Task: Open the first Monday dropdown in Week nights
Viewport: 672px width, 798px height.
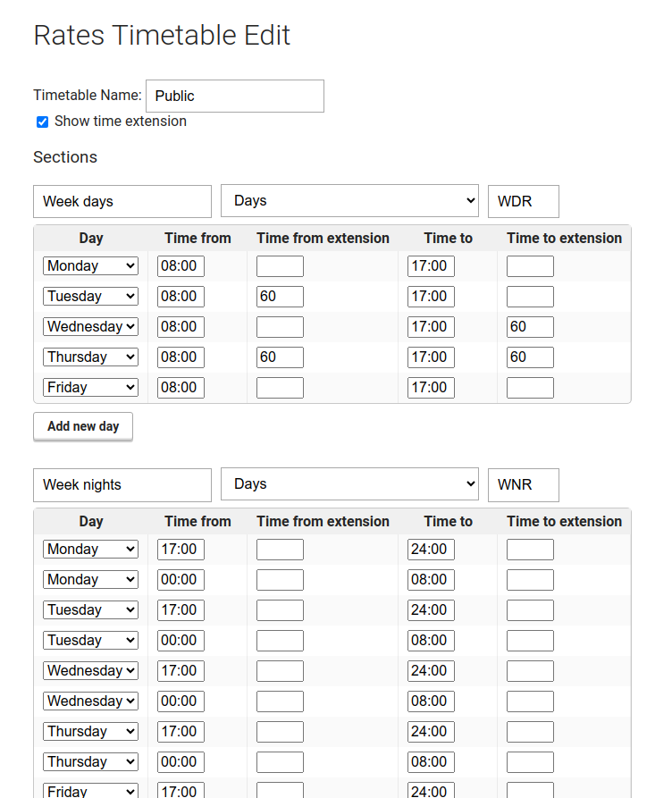Action: (x=90, y=550)
